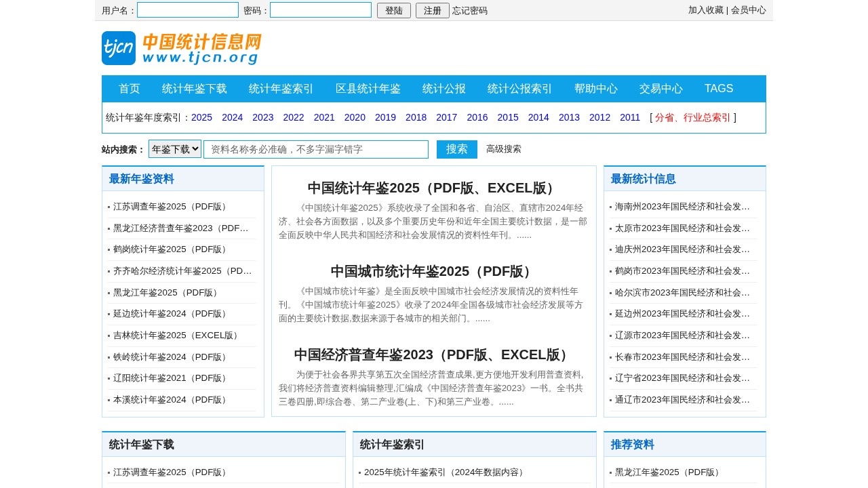Screen dimensions: 868x488
Task: Open 本溪统计年鉴2024（PDF版）entry
Action: (172, 400)
